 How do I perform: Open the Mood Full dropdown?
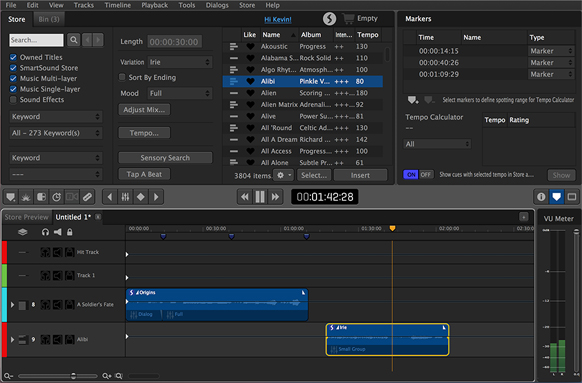pos(180,93)
